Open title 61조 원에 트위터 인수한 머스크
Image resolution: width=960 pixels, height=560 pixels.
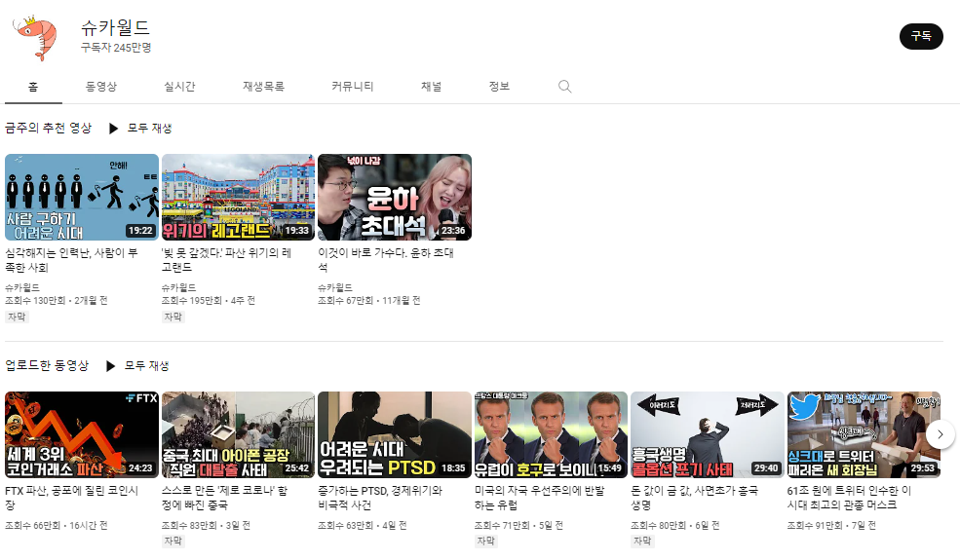pos(849,498)
